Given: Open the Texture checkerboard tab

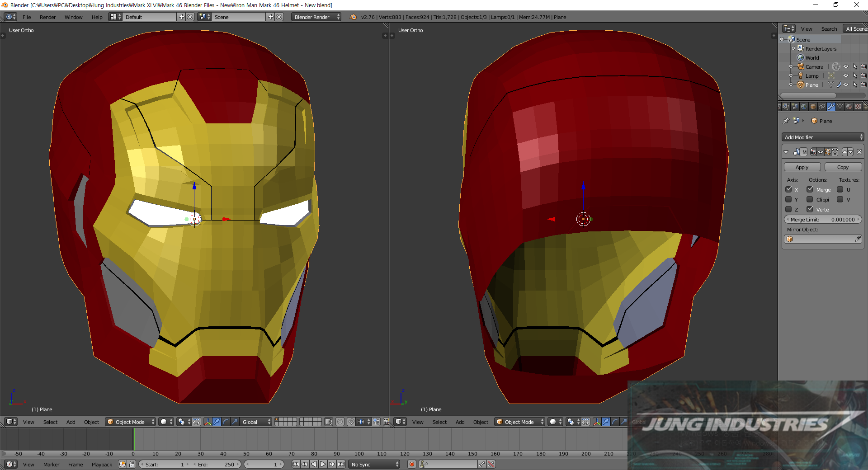Looking at the screenshot, I should pyautogui.click(x=858, y=107).
